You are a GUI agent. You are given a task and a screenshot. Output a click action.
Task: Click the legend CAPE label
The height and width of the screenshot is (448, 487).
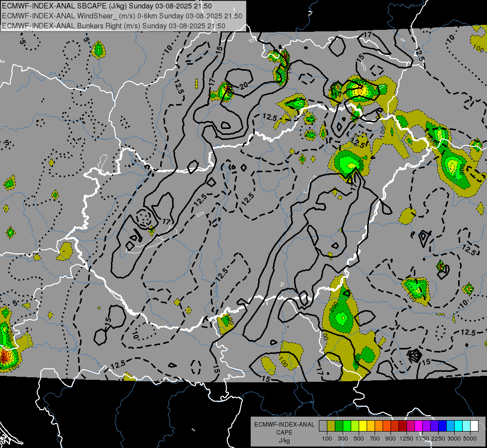284,433
